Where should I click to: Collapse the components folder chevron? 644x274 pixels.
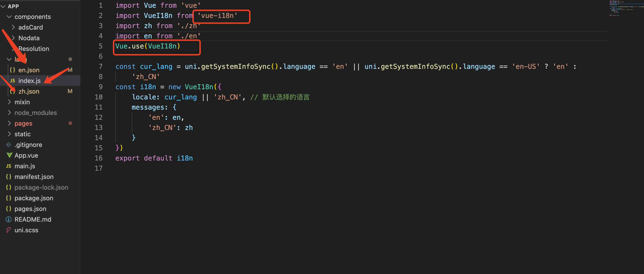9,17
